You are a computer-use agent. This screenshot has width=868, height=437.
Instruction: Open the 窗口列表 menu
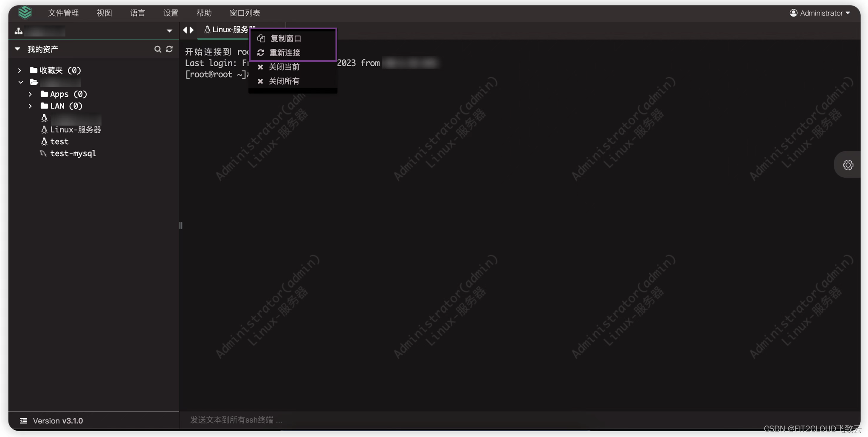point(245,13)
